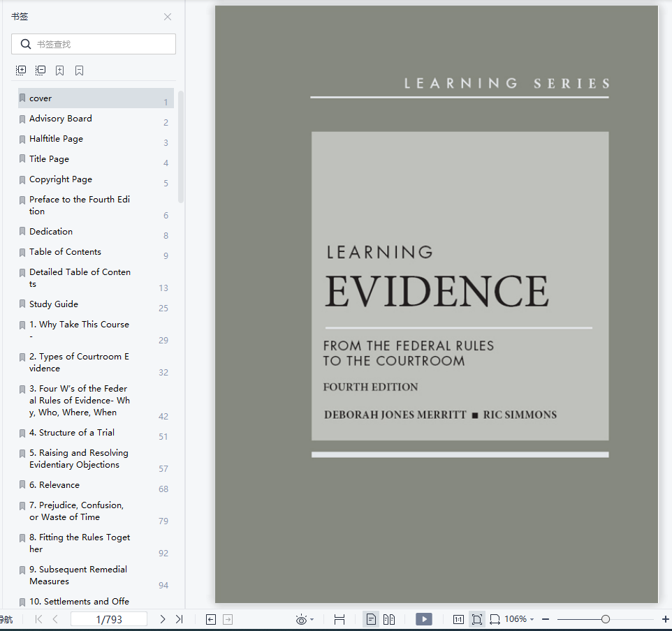The width and height of the screenshot is (672, 631).
Task: Toggle continuous scrolling mode
Action: pyautogui.click(x=339, y=619)
